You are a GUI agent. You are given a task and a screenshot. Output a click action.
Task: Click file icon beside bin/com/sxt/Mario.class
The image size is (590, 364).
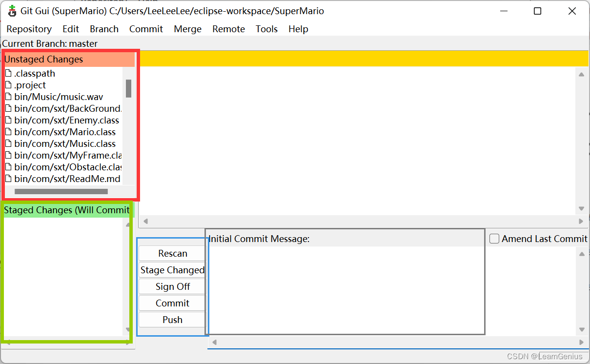click(x=8, y=132)
